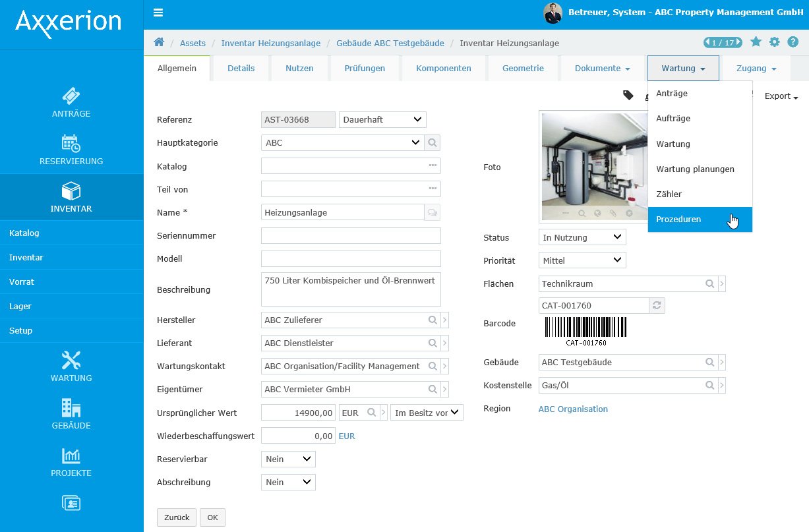This screenshot has height=532, width=809.
Task: Open the Dauerhaft dropdown
Action: point(382,119)
